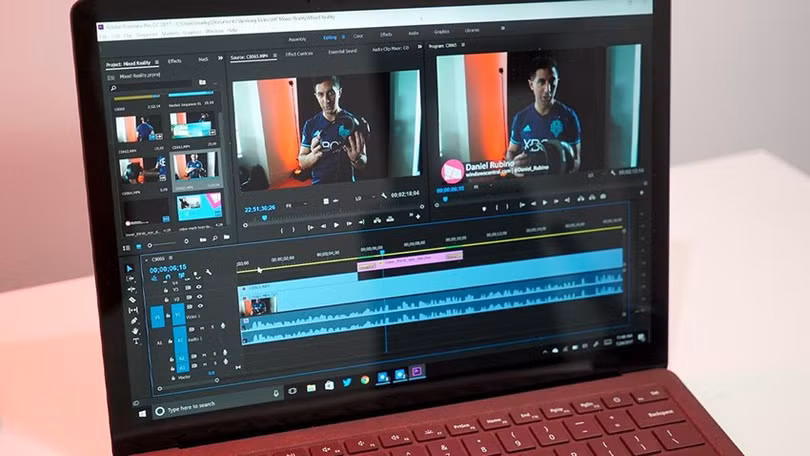This screenshot has width=810, height=456.
Task: Activate the Slip tool
Action: tap(133, 310)
